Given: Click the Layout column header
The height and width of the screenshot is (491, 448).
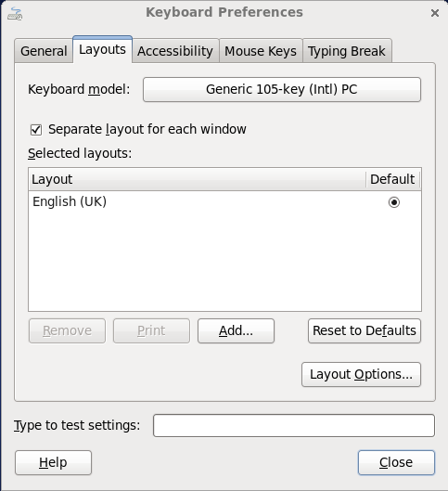Looking at the screenshot, I should pyautogui.click(x=197, y=179).
